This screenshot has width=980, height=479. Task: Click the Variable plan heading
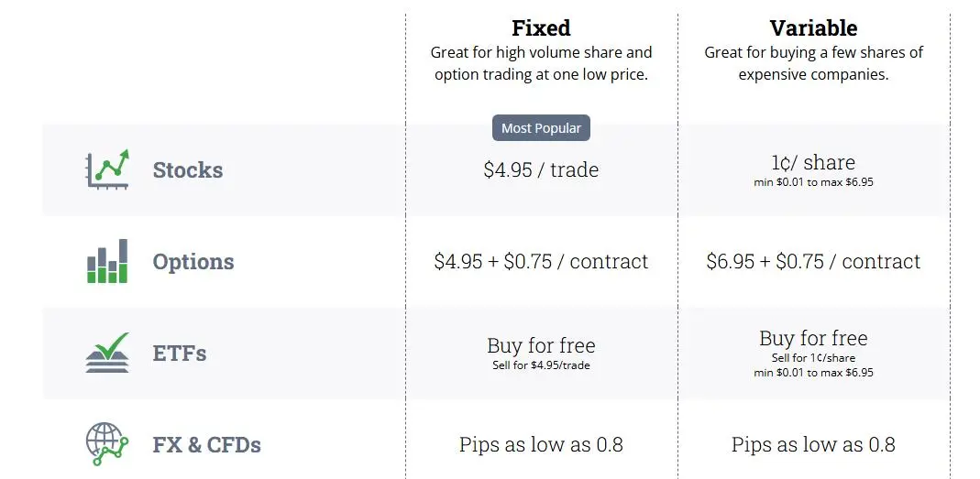[x=813, y=28]
